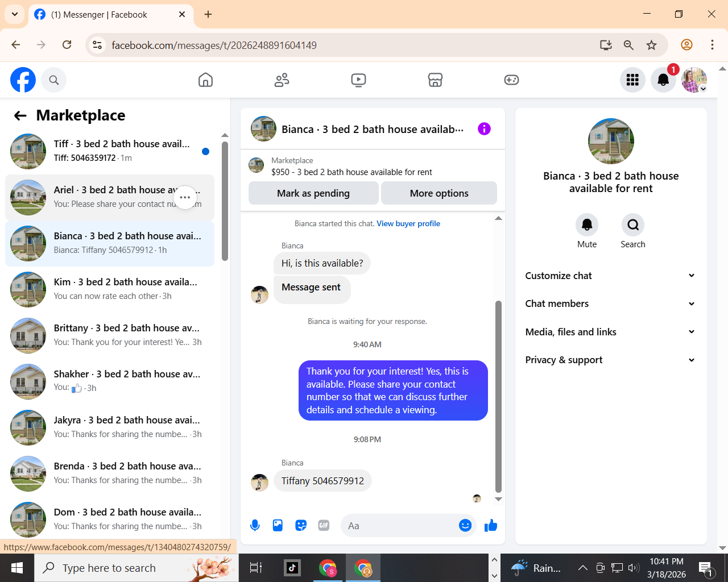
Task: Open the purple conversation info icon
Action: 484,129
